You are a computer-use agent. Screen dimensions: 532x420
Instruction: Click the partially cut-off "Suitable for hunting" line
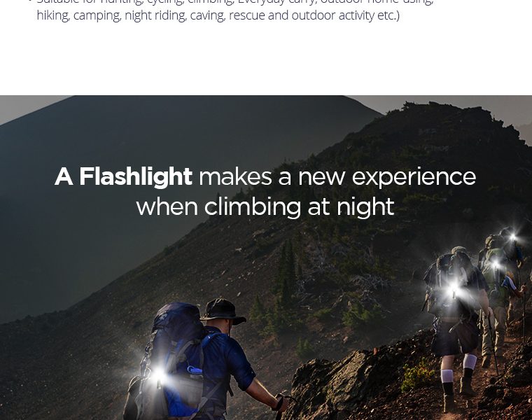pyautogui.click(x=234, y=2)
